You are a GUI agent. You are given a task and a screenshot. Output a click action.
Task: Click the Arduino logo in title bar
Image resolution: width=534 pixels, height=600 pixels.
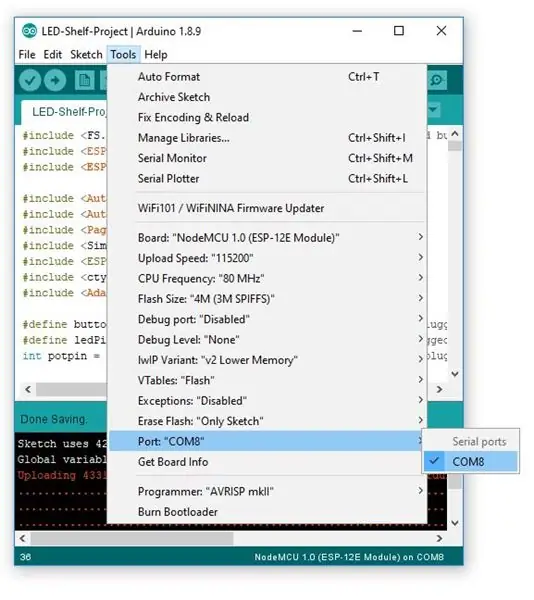[x=29, y=31]
